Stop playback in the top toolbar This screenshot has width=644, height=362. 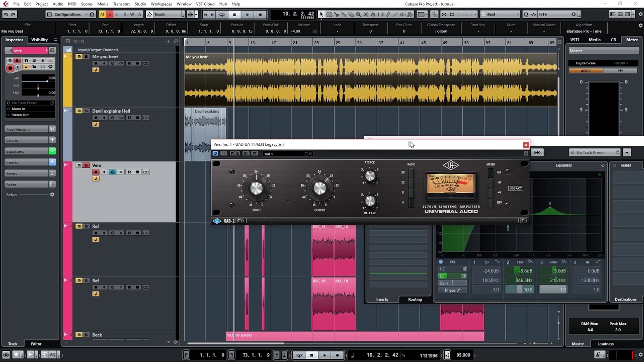pos(234,15)
